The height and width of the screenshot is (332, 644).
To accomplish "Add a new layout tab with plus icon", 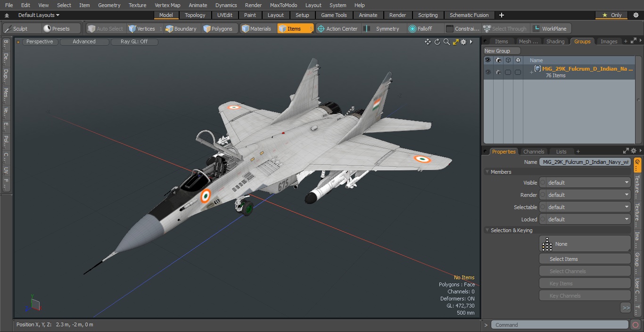I will (501, 15).
